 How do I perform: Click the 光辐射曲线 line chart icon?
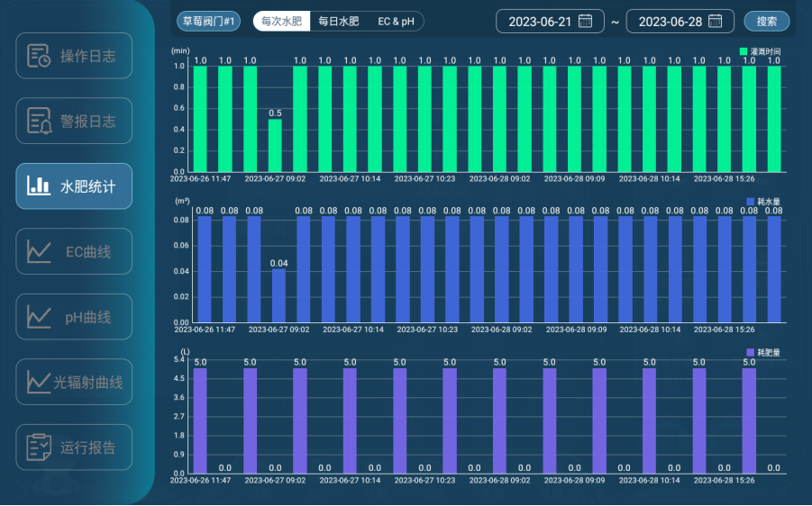(39, 382)
